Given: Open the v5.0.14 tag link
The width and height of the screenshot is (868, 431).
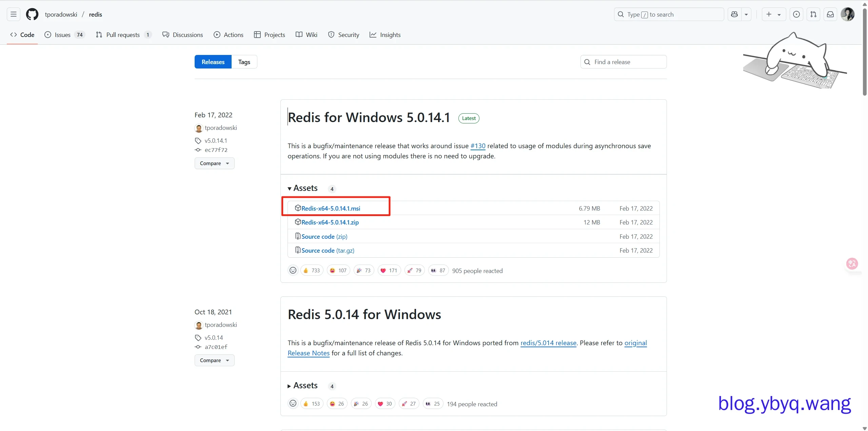Looking at the screenshot, I should pos(214,337).
